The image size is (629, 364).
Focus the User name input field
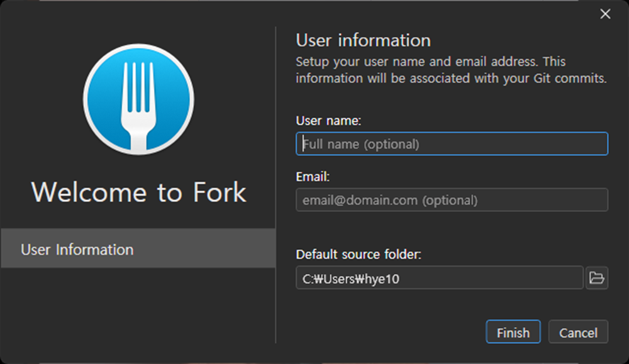452,143
